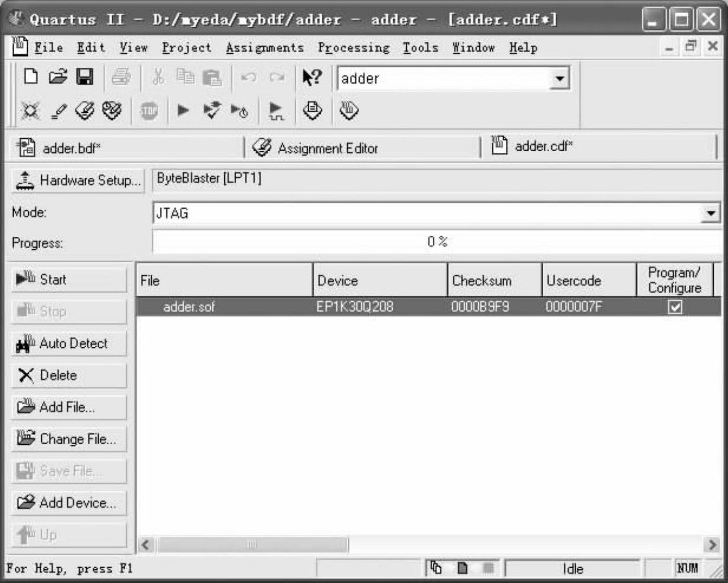Click the Cut scissors icon
728x583 pixels.
[x=157, y=77]
